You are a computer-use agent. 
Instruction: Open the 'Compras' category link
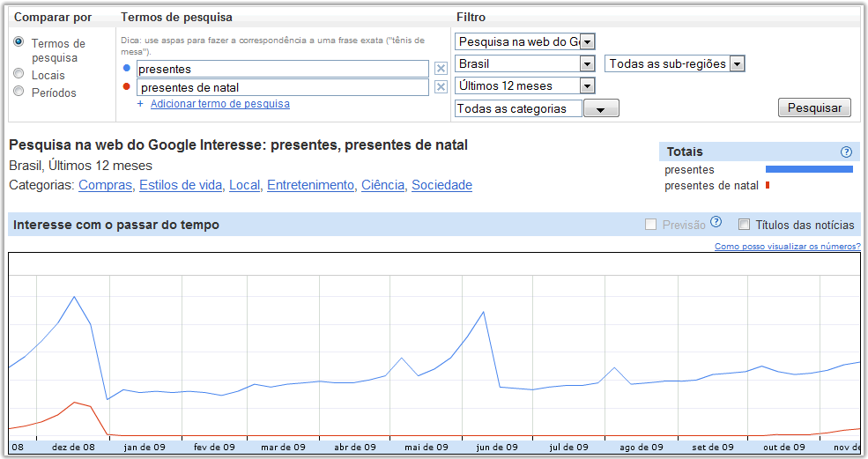[105, 185]
